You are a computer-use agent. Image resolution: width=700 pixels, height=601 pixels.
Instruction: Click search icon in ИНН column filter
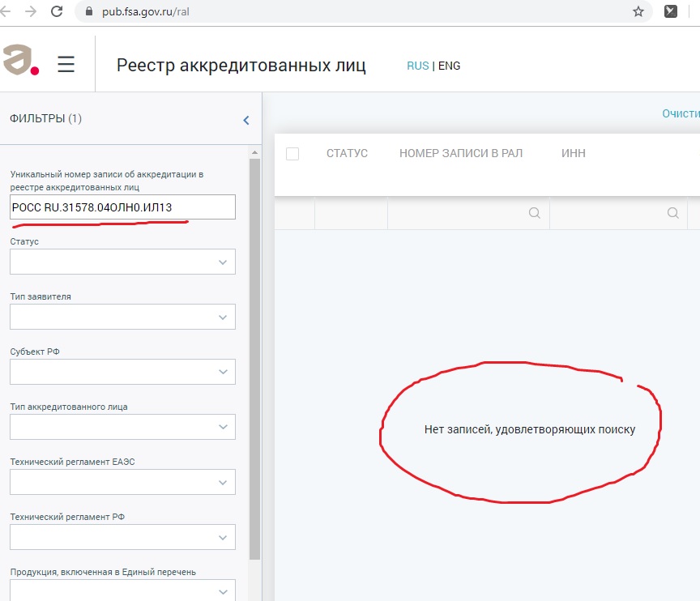pos(672,213)
